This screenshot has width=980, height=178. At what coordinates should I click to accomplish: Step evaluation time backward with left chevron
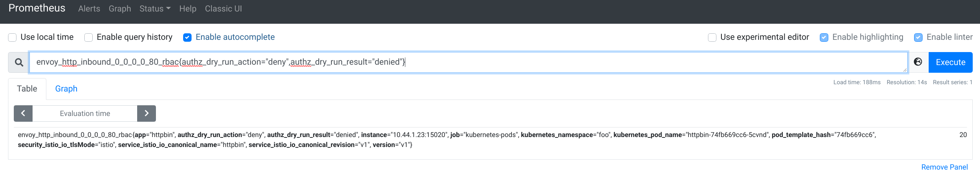[x=23, y=113]
